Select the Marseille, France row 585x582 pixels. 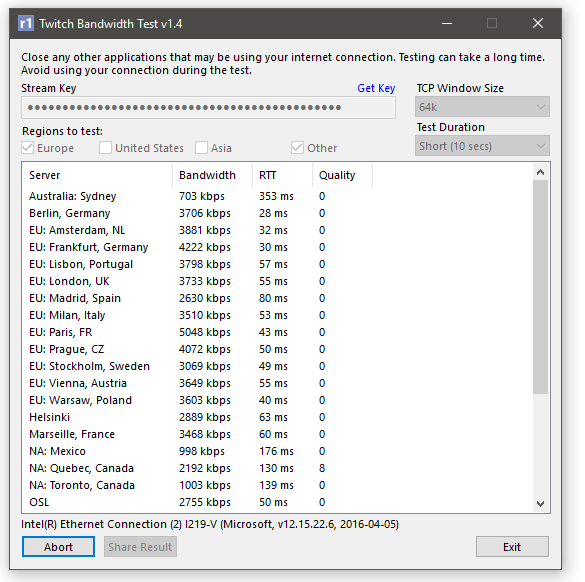(x=197, y=434)
